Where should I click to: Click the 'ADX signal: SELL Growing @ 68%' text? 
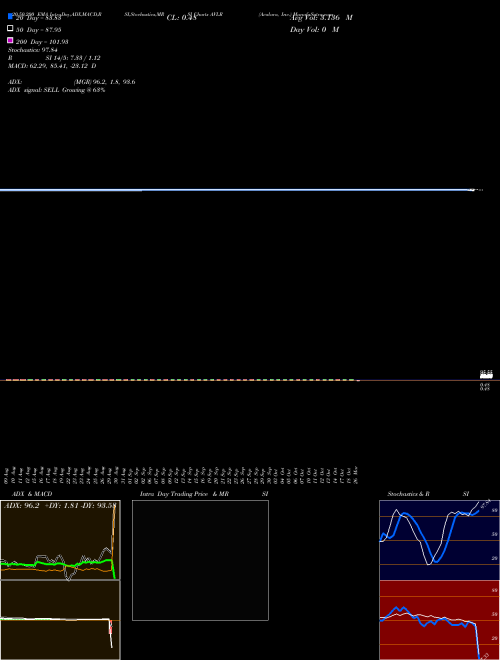point(56,90)
